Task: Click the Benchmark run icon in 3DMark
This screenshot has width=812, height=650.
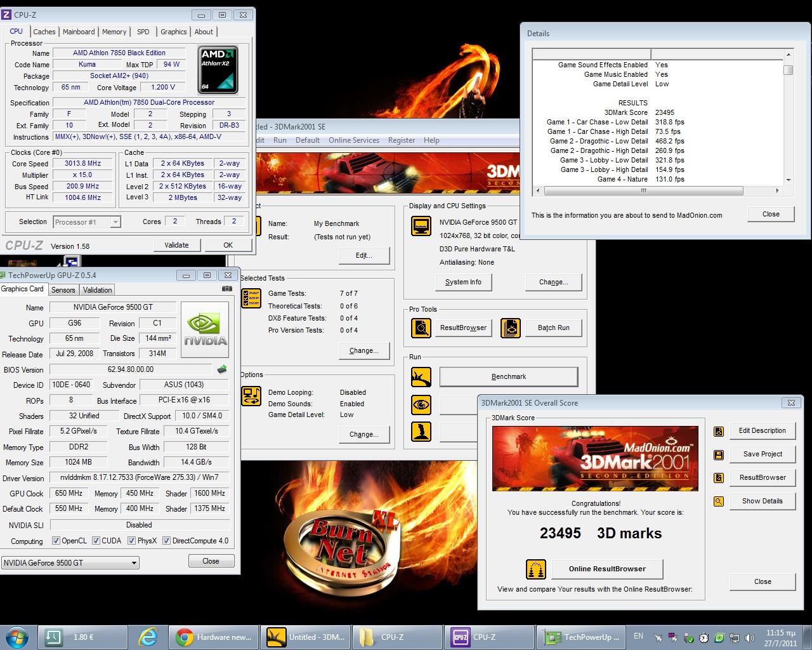Action: pos(421,377)
